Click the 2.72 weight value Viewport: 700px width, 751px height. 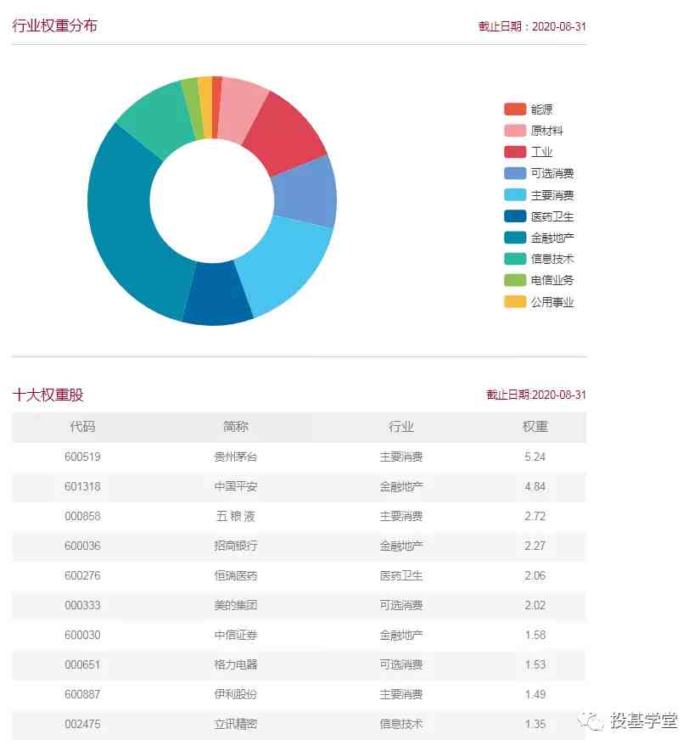point(535,516)
